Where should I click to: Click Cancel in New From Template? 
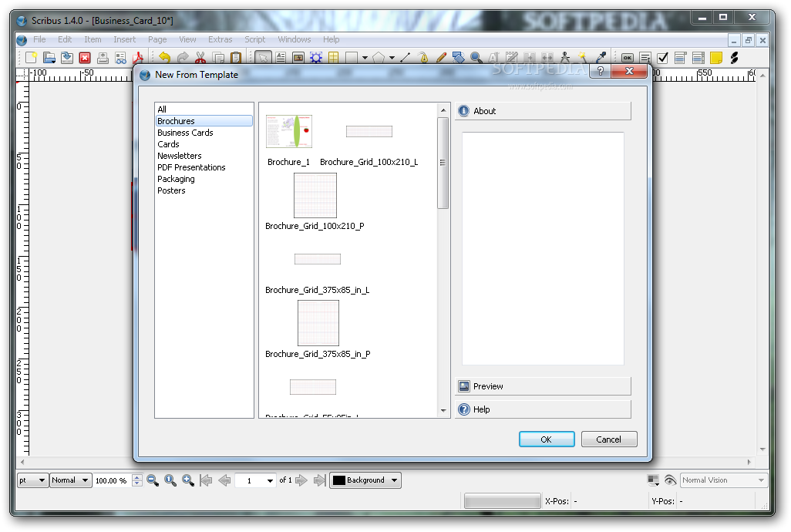(609, 439)
